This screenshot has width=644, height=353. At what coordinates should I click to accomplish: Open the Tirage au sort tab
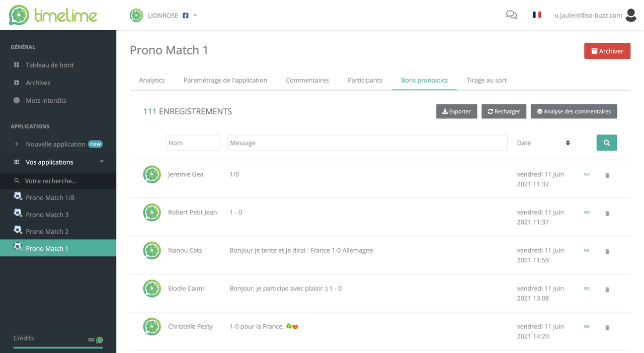point(487,80)
